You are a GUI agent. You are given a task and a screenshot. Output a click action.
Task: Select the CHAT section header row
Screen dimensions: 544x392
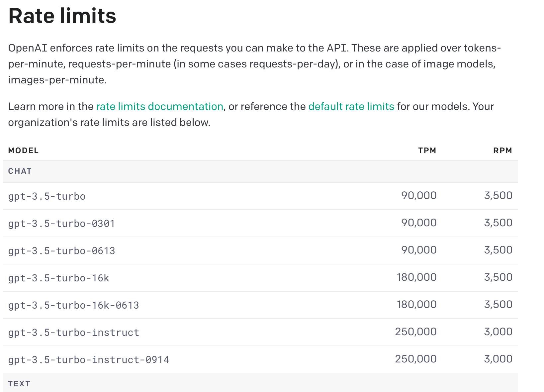click(x=20, y=171)
